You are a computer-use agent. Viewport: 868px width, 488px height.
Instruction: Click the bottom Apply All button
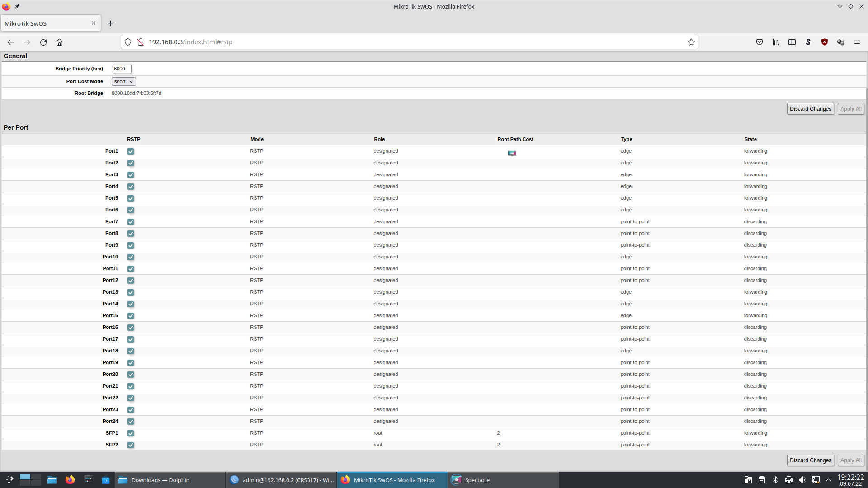pyautogui.click(x=850, y=460)
